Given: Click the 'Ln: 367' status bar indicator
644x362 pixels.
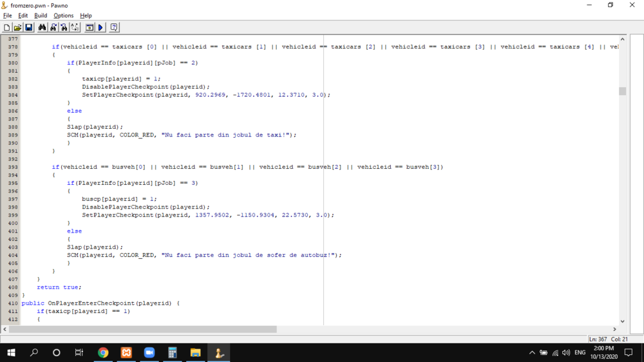Looking at the screenshot, I should click(x=598, y=339).
